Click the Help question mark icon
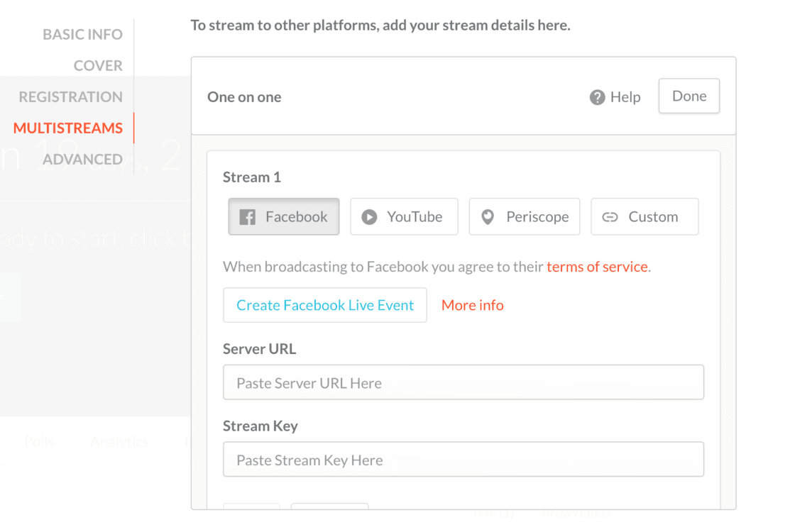The width and height of the screenshot is (795, 532). 598,97
